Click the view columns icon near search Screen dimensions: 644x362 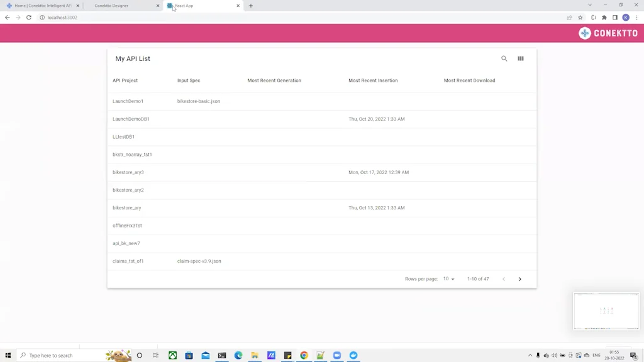pyautogui.click(x=520, y=58)
